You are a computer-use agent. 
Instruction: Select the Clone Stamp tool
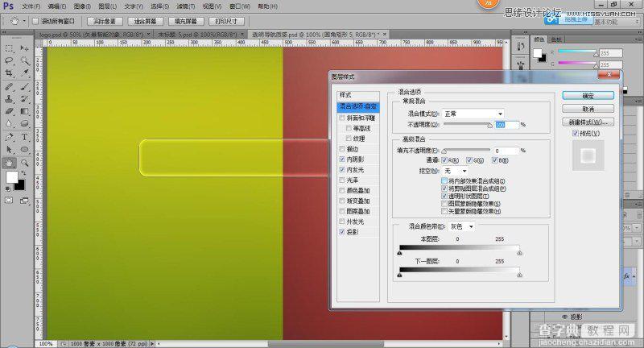[x=9, y=99]
